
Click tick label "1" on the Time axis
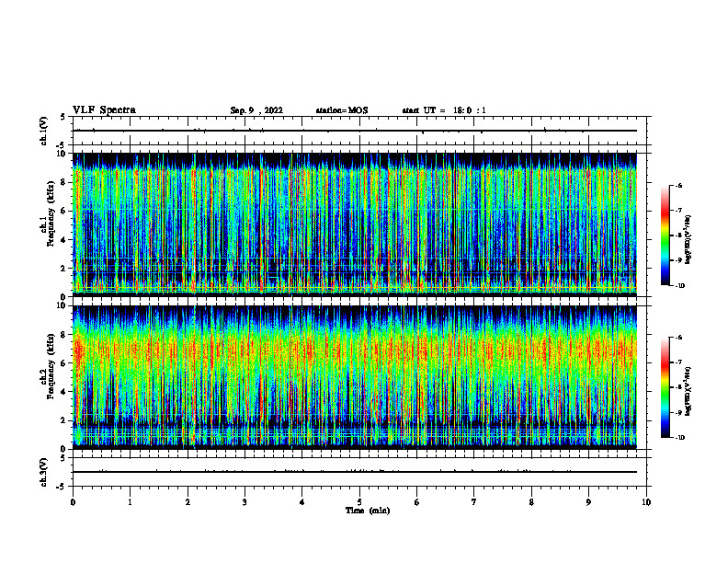130,502
